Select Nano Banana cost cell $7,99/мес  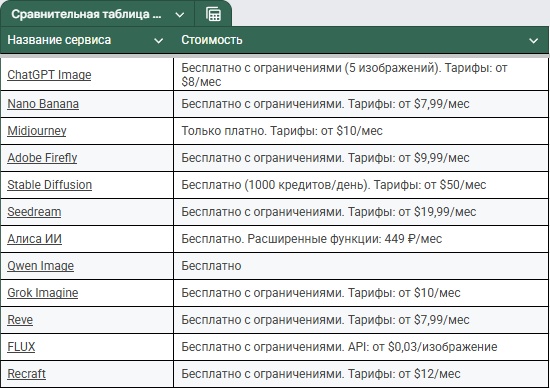[361, 104]
